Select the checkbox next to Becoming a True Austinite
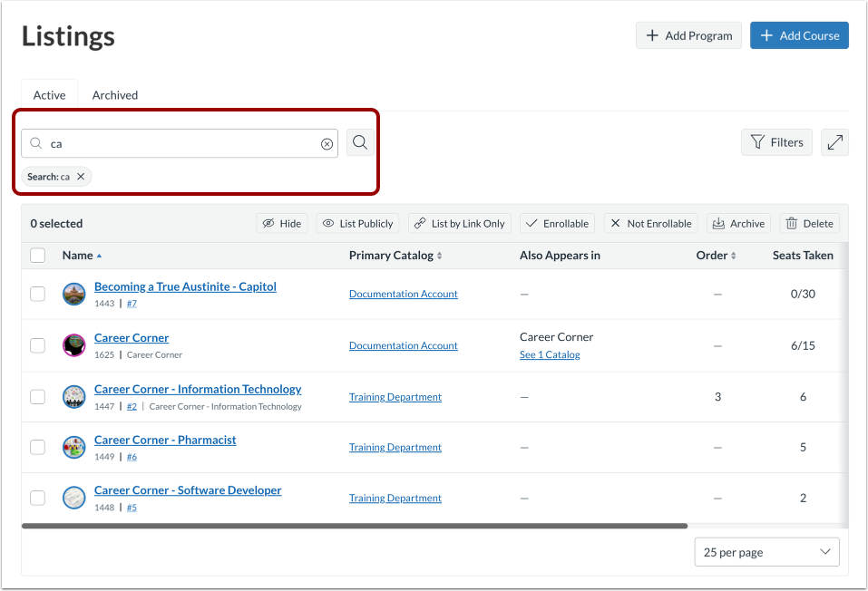Screen dimensions: 868x591 pyautogui.click(x=37, y=295)
